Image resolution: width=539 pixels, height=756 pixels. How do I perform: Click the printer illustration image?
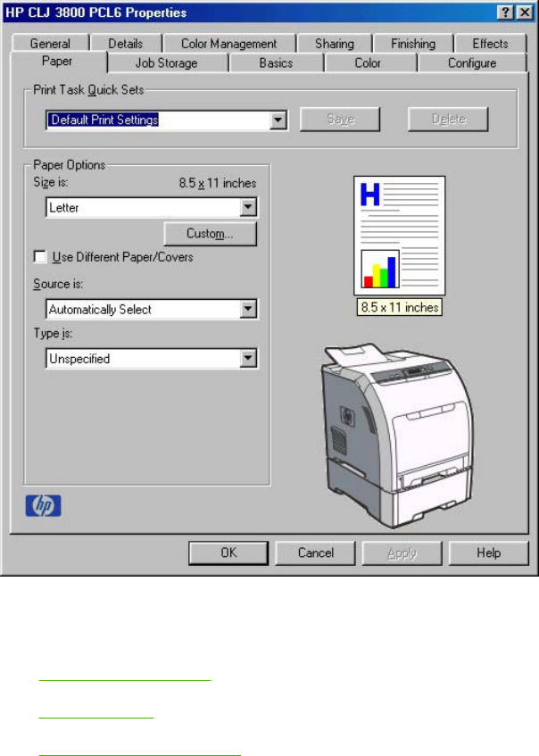coord(398,436)
